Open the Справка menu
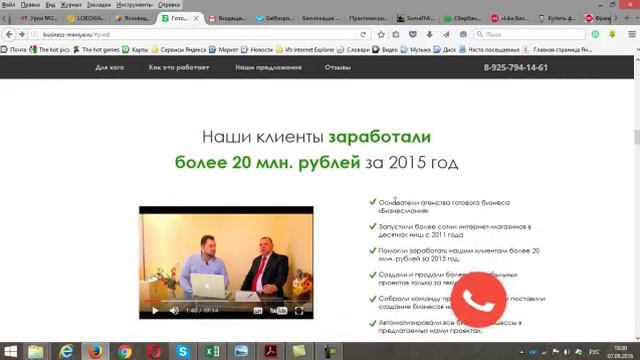Image resolution: width=640 pixels, height=360 pixels. (x=169, y=5)
